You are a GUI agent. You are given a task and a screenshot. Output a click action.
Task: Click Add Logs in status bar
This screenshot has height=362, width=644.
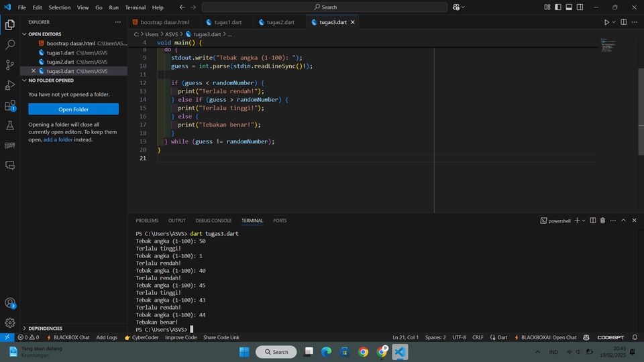pos(107,337)
